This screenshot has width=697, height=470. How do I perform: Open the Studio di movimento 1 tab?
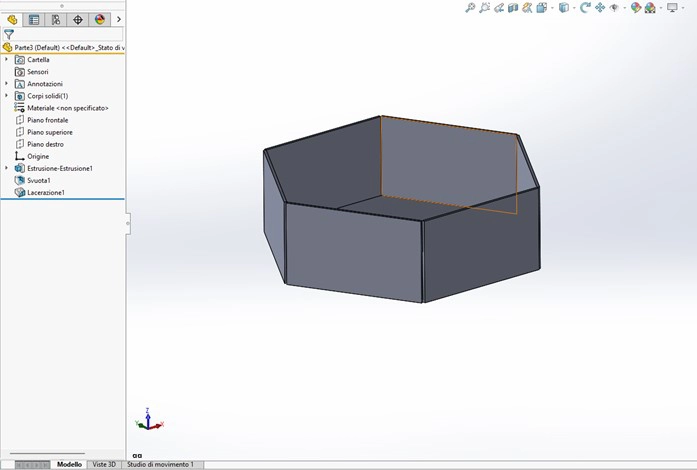[160, 465]
